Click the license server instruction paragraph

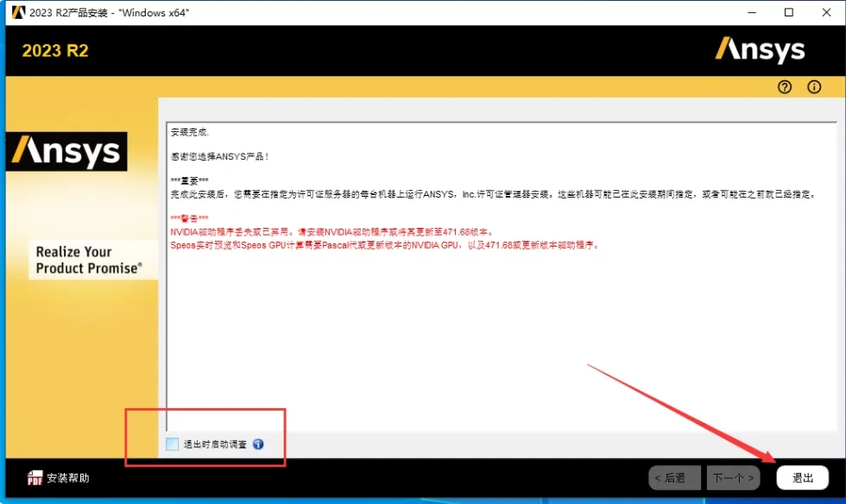pyautogui.click(x=494, y=194)
